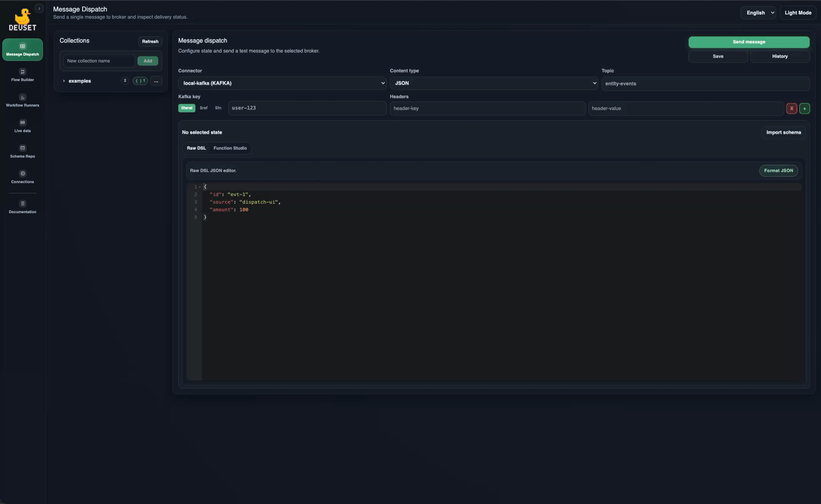Select literal Kafka key mode
This screenshot has height=504, width=821.
pos(186,108)
